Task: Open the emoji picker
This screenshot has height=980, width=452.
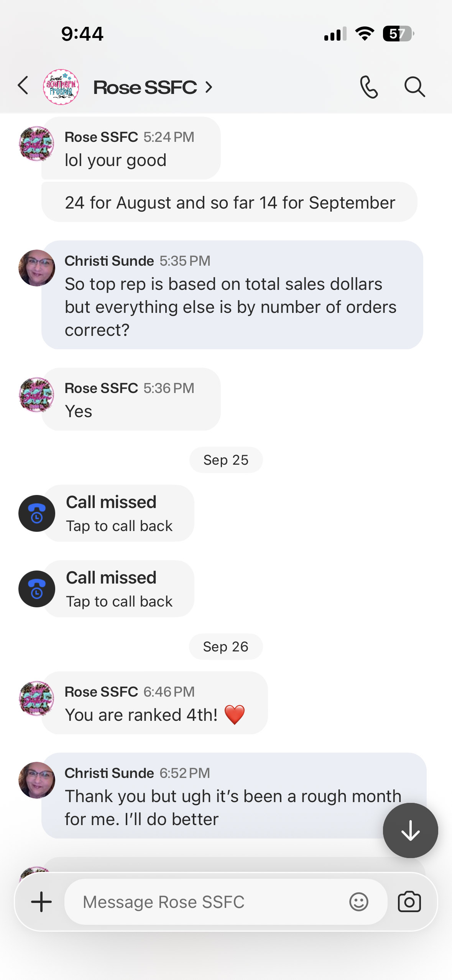Action: (359, 902)
